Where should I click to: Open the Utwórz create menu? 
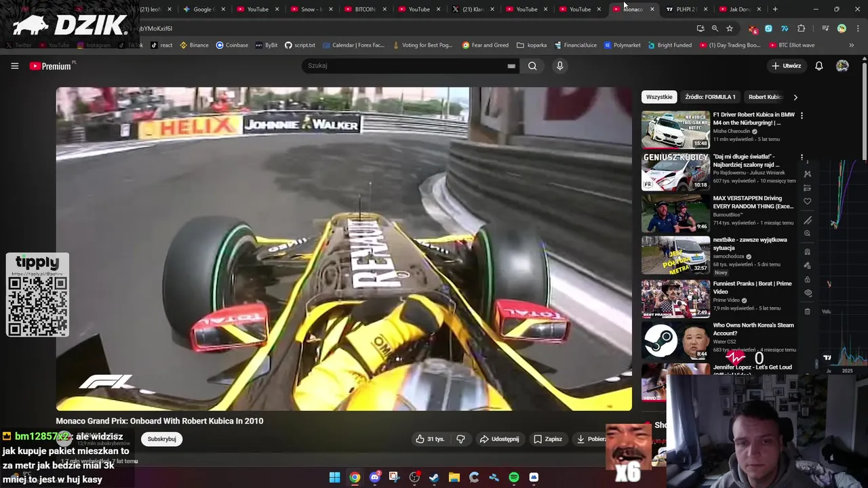(x=786, y=66)
